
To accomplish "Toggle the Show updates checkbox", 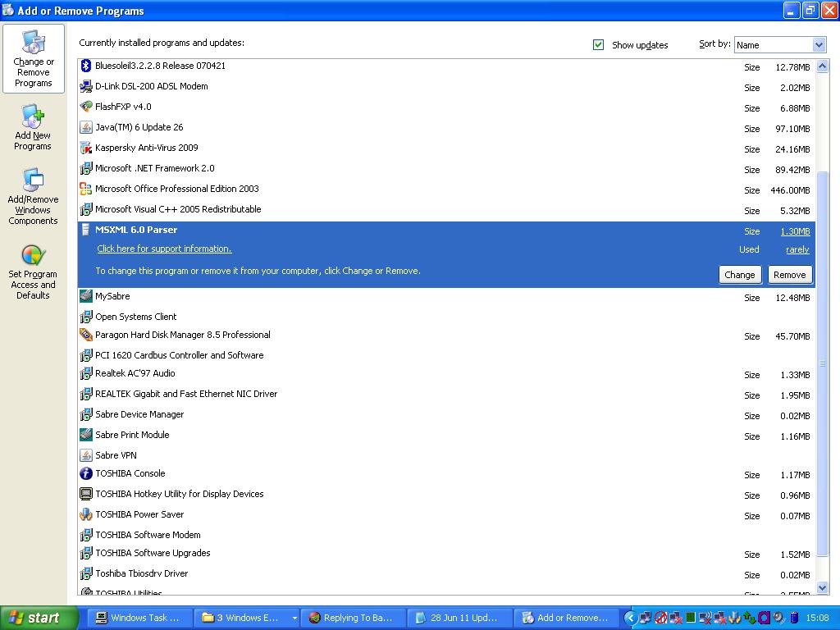I will coord(598,44).
